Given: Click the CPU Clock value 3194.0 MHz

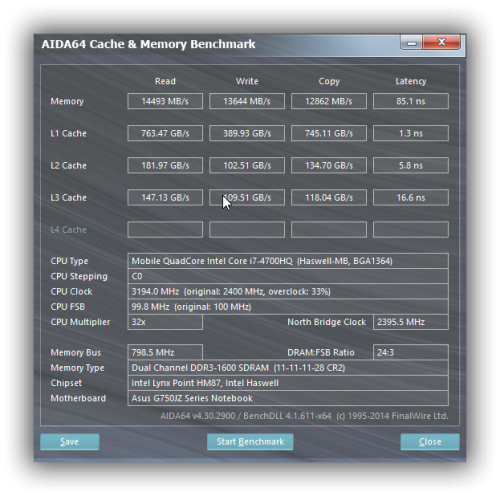Looking at the screenshot, I should (x=288, y=291).
